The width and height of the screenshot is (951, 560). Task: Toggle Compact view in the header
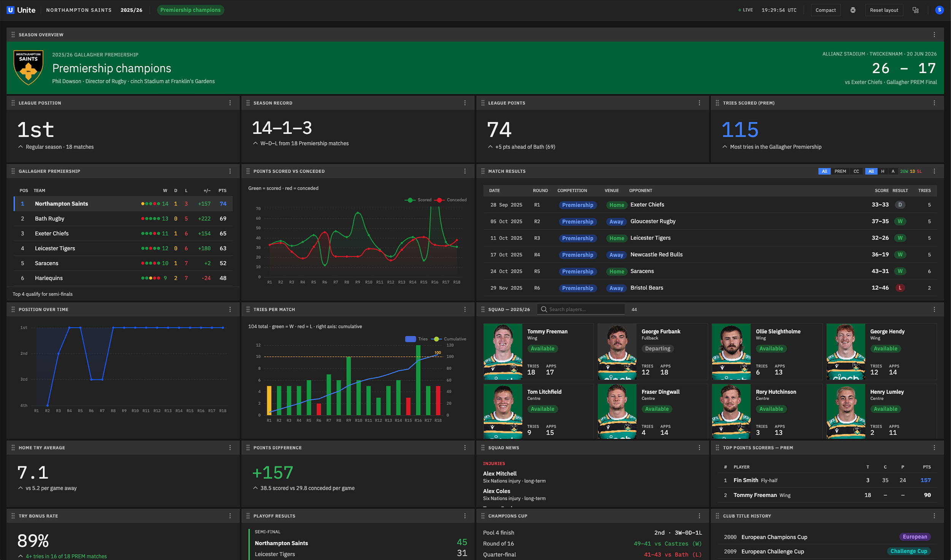[825, 10]
